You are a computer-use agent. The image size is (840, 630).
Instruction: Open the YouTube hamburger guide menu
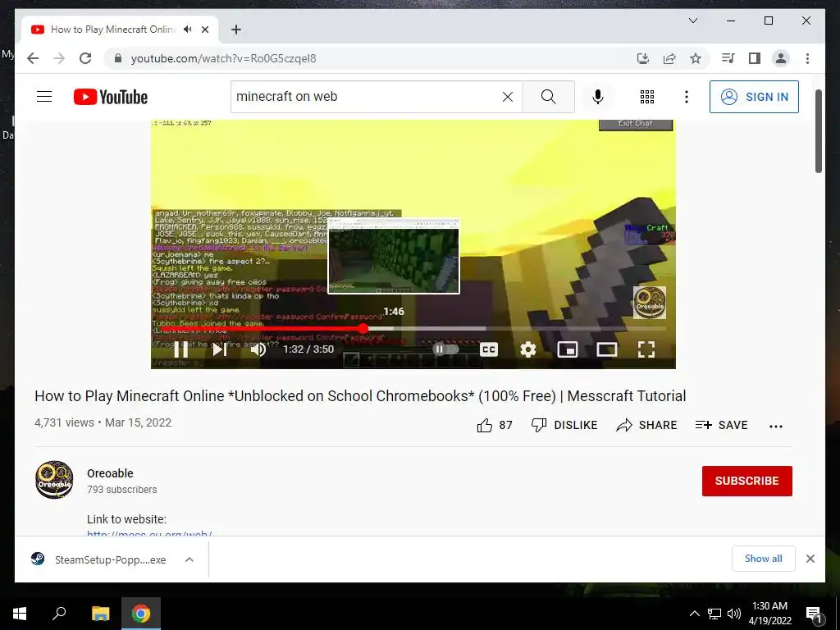[x=44, y=97]
